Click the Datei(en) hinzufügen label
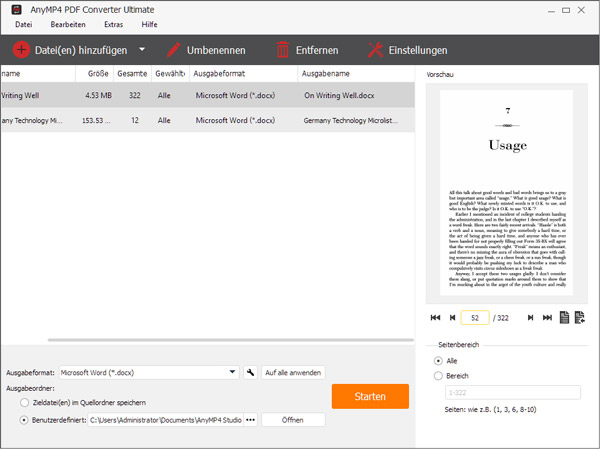This screenshot has width=600, height=449. tap(81, 50)
